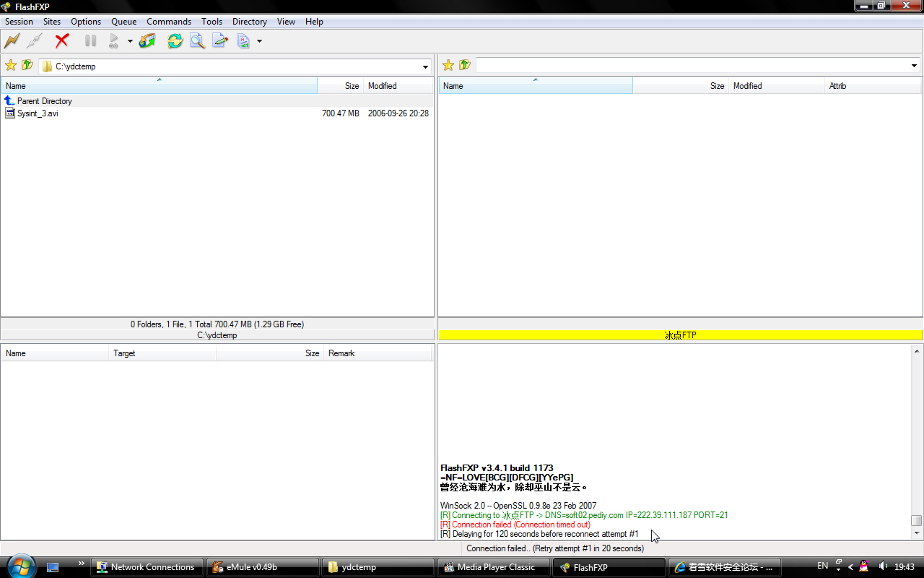Click the "0 Folders, 1 File" status text
Screen dimensions: 924x578
[217, 324]
